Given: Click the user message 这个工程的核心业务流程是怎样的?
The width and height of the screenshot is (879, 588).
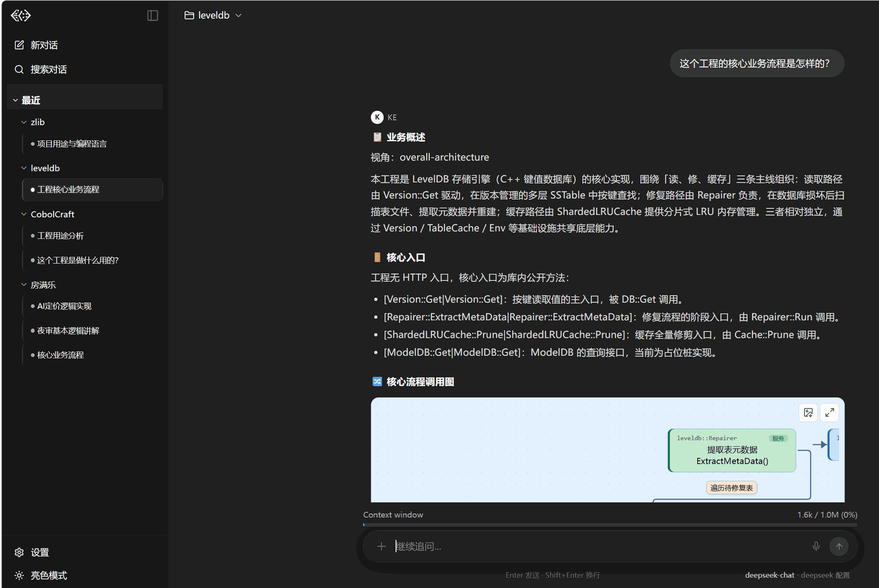Looking at the screenshot, I should [x=757, y=63].
